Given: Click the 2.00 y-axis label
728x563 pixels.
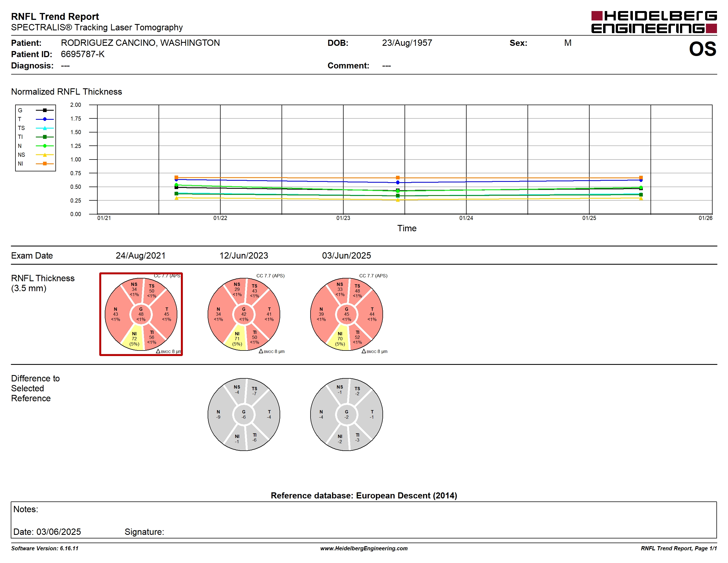Looking at the screenshot, I should [76, 105].
